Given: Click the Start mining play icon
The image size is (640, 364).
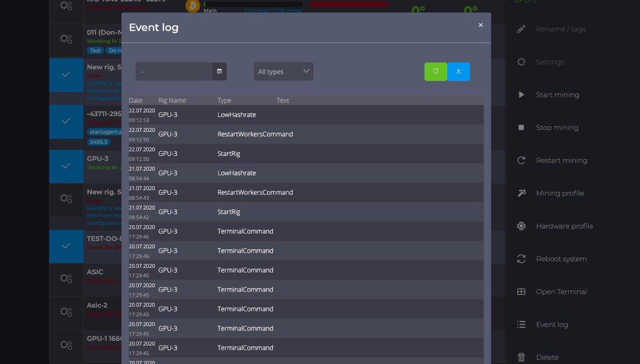Looking at the screenshot, I should [x=521, y=95].
